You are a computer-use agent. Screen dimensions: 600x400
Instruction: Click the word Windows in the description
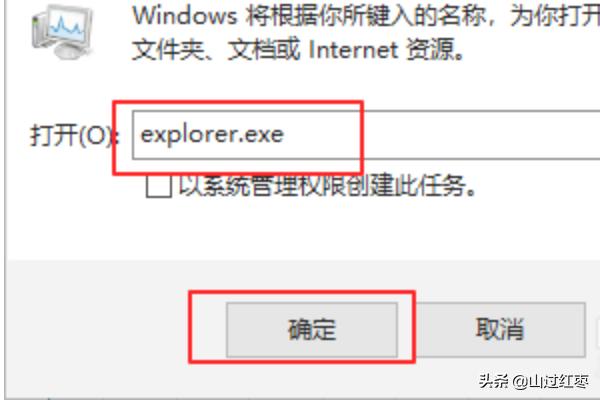[185, 16]
